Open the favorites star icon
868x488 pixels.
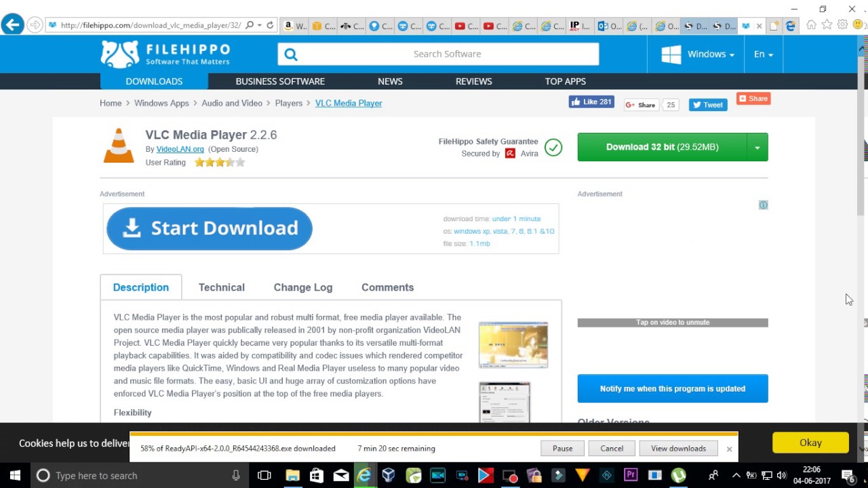pos(827,25)
